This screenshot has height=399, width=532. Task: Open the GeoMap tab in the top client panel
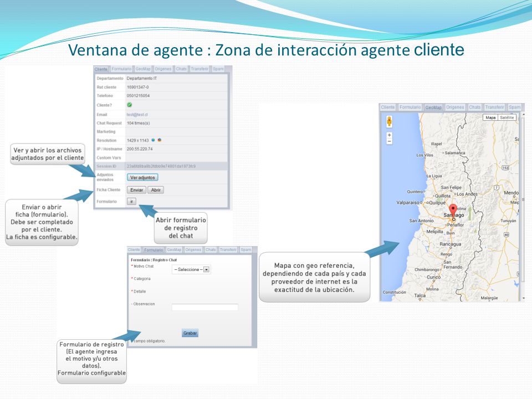coord(143,69)
